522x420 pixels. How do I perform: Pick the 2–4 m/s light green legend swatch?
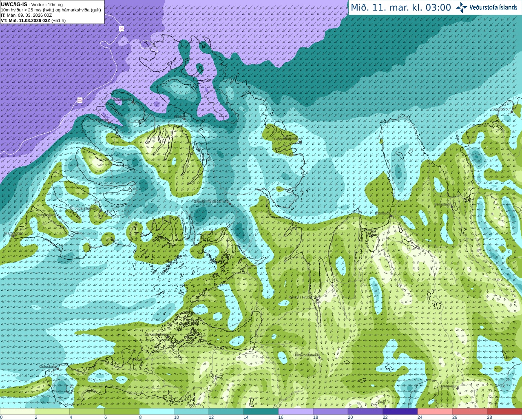tap(52, 411)
